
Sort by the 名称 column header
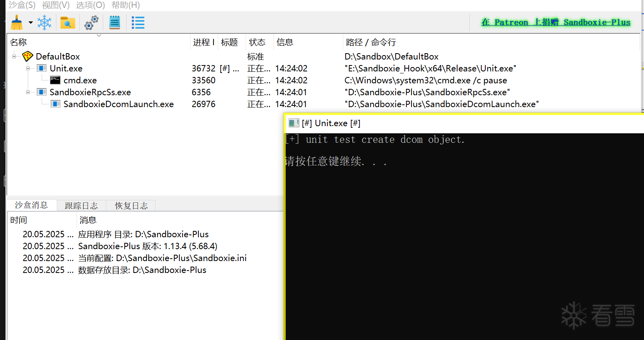pos(99,42)
